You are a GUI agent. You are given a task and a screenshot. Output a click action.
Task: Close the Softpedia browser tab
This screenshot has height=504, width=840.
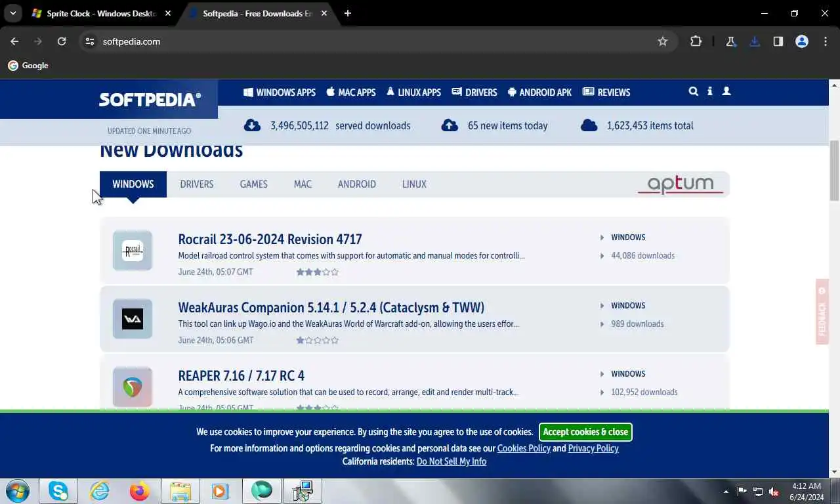(324, 13)
